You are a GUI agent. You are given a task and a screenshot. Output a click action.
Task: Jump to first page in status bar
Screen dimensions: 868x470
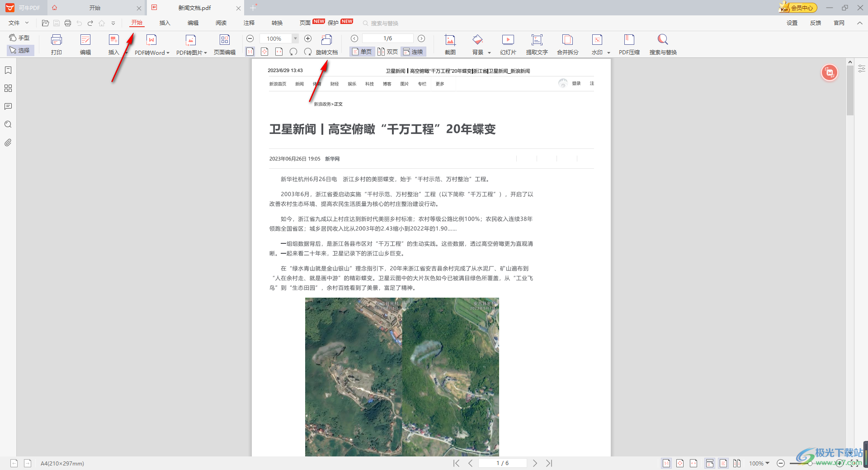point(456,463)
